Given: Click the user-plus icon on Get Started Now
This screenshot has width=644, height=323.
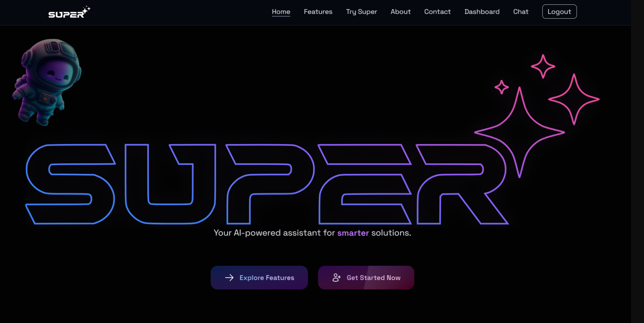Looking at the screenshot, I should (x=336, y=278).
